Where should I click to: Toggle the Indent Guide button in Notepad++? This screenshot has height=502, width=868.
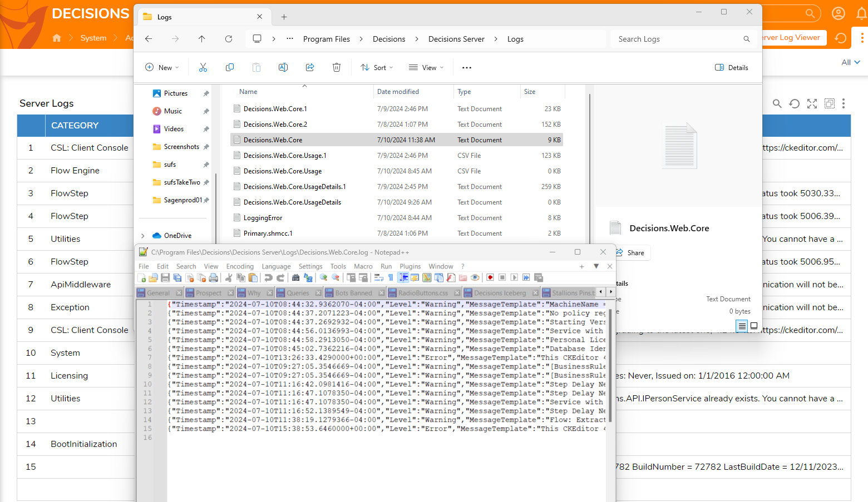pyautogui.click(x=404, y=277)
